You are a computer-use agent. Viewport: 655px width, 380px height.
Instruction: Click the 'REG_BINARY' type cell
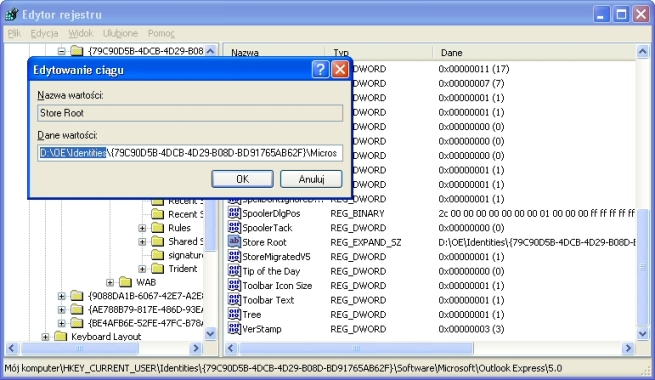coord(357,213)
